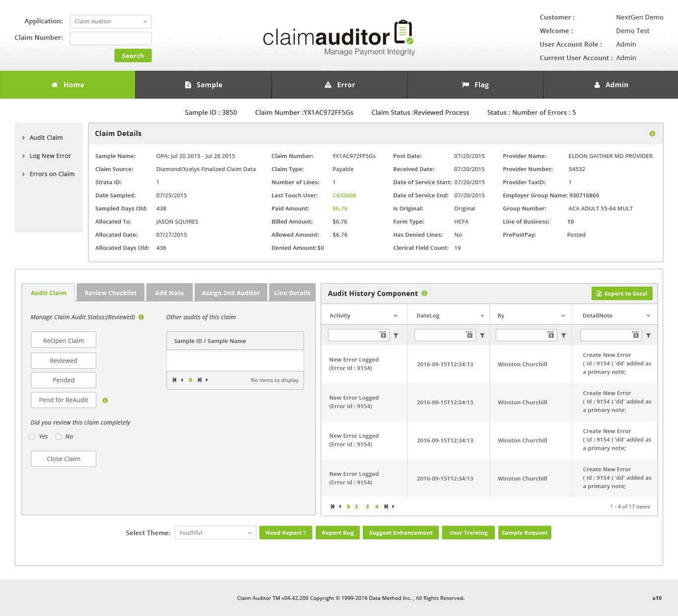Go to first page in other audits grid
678x616 pixels.
pos(175,380)
